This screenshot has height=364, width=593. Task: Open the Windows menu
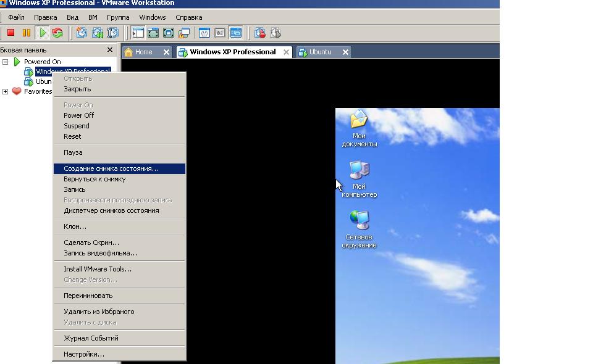pyautogui.click(x=153, y=17)
